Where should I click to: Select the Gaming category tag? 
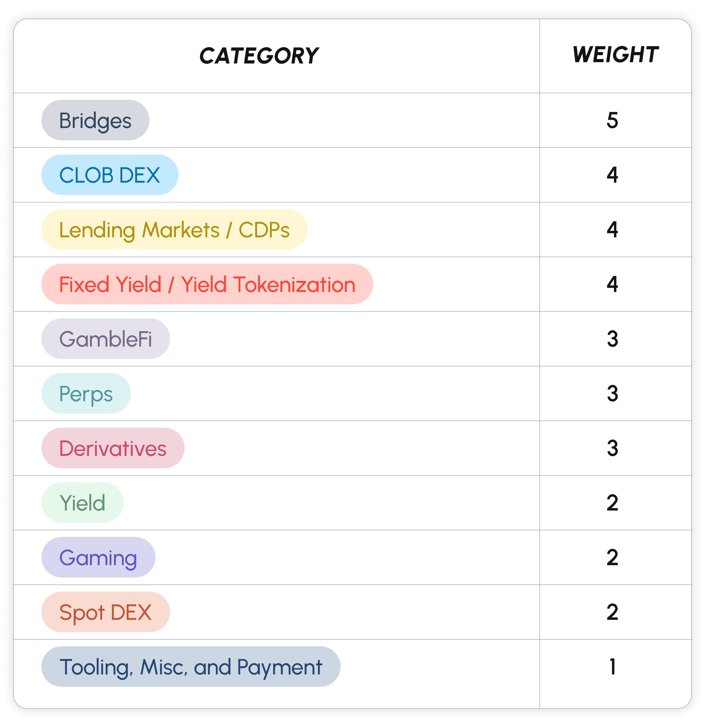point(98,557)
